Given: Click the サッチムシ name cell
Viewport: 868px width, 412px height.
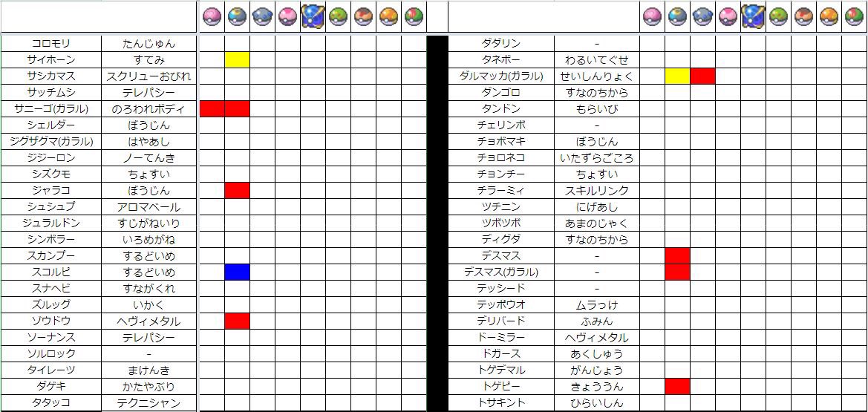Looking at the screenshot, I should point(51,93).
